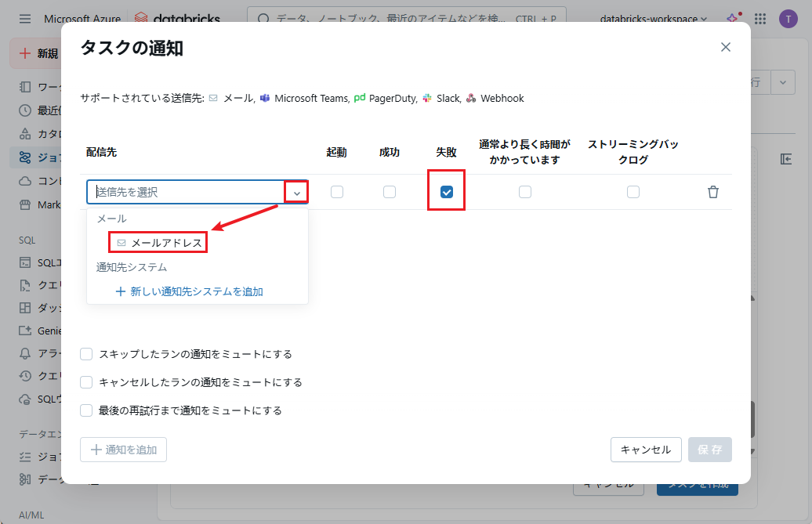Open the SQL editor sidebar icon

[25, 262]
